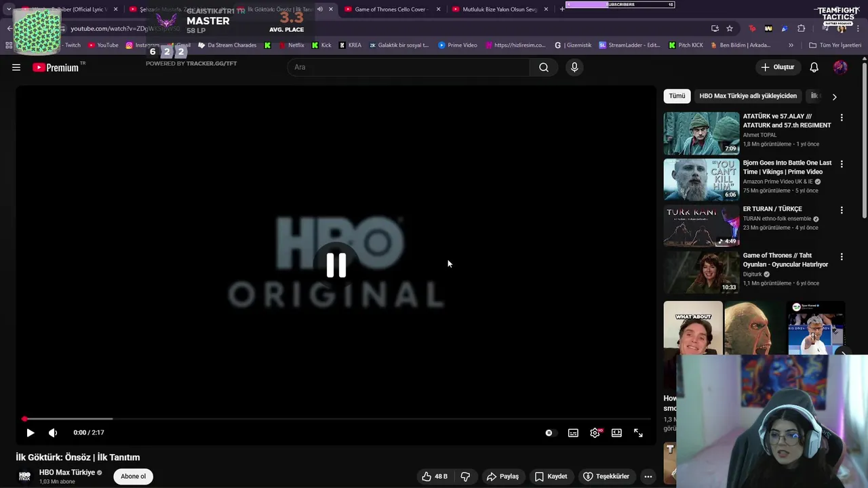Open the KREA bookmark
The height and width of the screenshot is (488, 868).
[x=350, y=45]
